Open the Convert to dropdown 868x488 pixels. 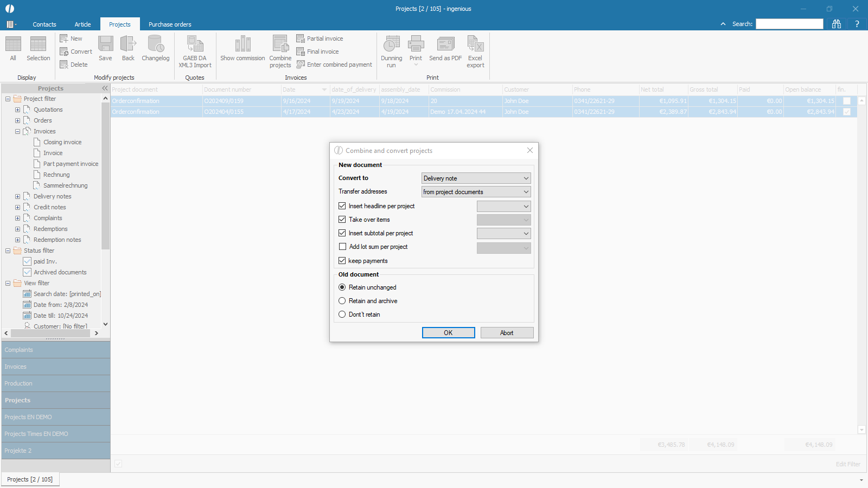476,178
